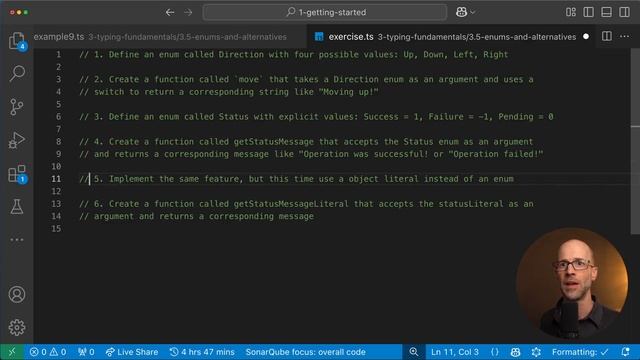Click the zoom magnifier in status bar
Viewport: 640px width, 360px height.
click(413, 352)
